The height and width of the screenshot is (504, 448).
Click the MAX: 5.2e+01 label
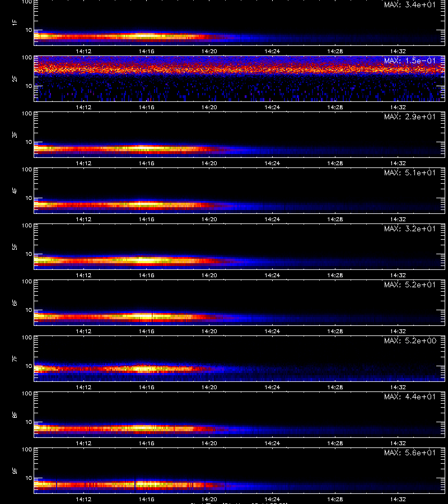tap(410, 284)
